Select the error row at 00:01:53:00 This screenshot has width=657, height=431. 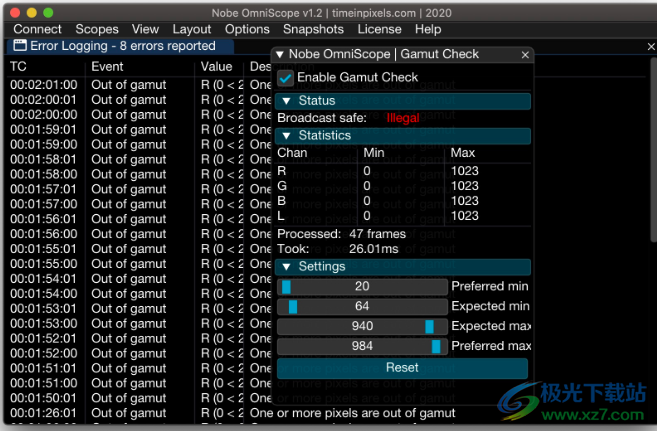(140, 324)
